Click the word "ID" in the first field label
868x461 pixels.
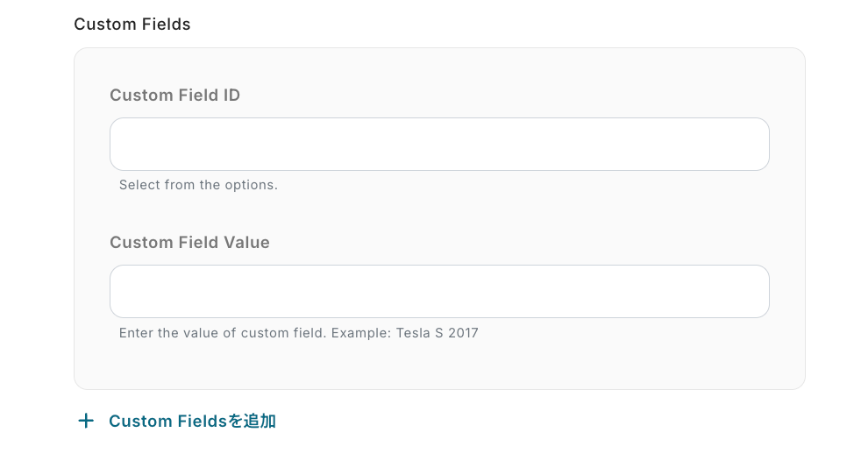(x=231, y=96)
